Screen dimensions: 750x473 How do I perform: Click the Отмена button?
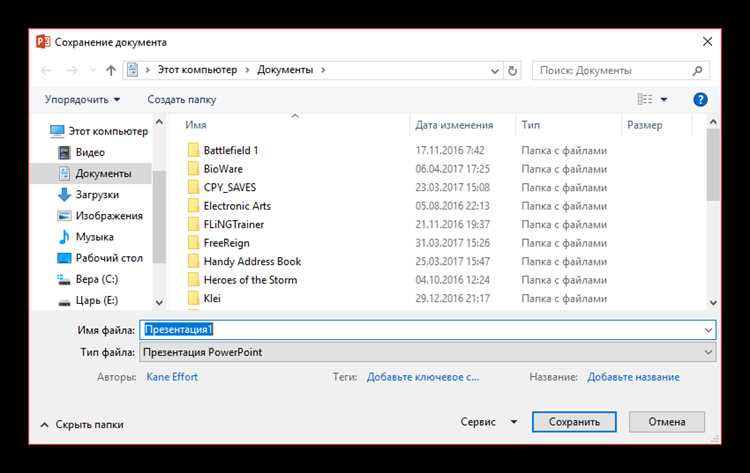click(667, 422)
